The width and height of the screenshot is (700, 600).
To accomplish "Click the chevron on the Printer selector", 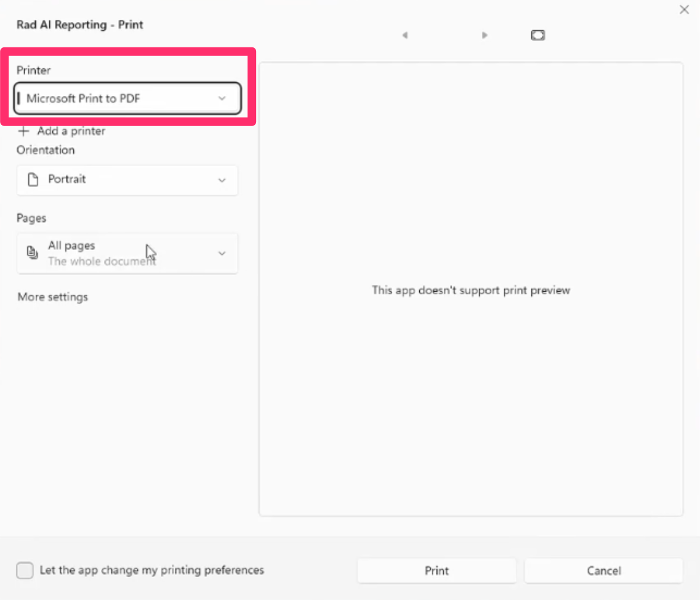I will click(x=222, y=98).
